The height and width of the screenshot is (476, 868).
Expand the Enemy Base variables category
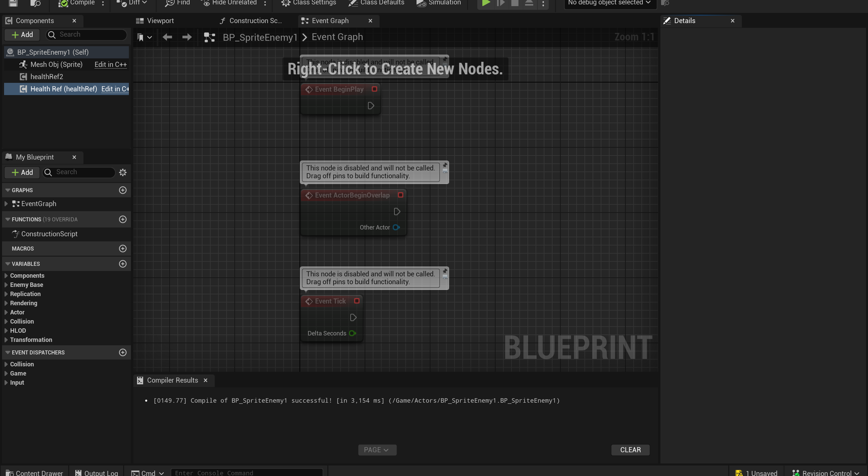[6, 285]
